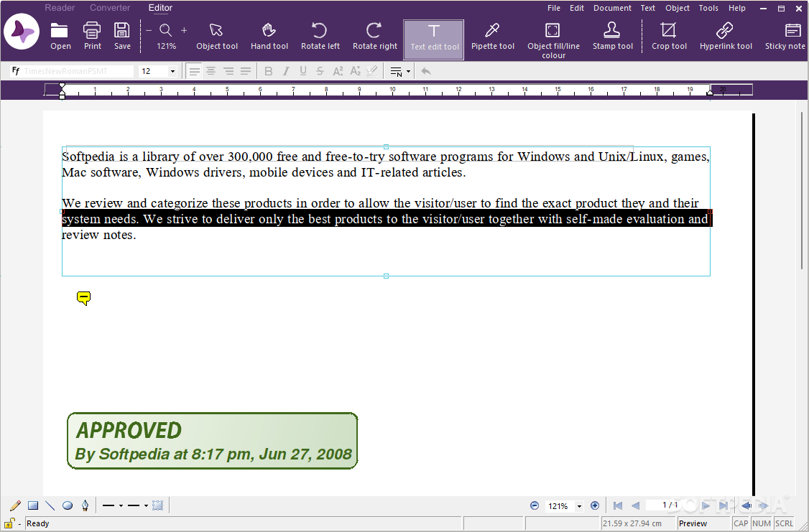The image size is (809, 532).
Task: Click the butterfly application logo
Action: pyautogui.click(x=22, y=32)
